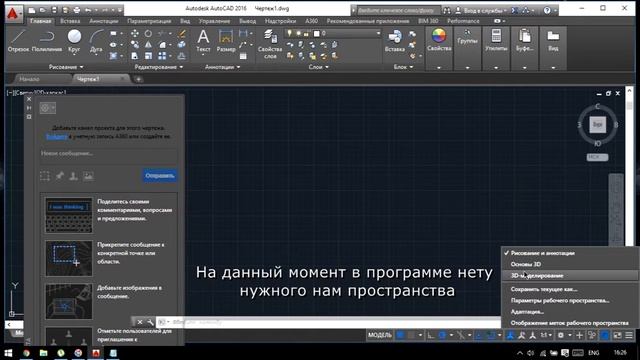Open Свойства слоя layer properties
This screenshot has height=360, width=640.
point(270,44)
